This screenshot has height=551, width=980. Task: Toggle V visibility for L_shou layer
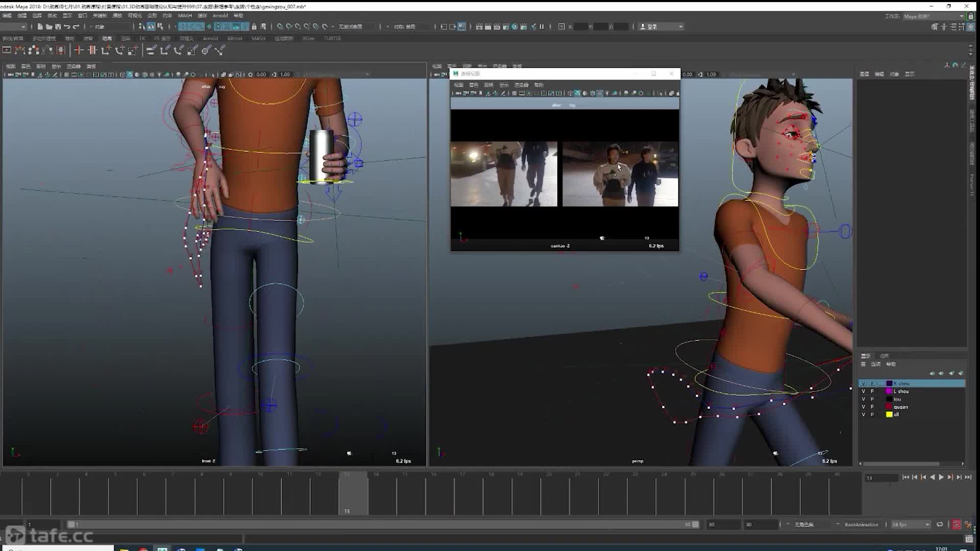coord(864,391)
